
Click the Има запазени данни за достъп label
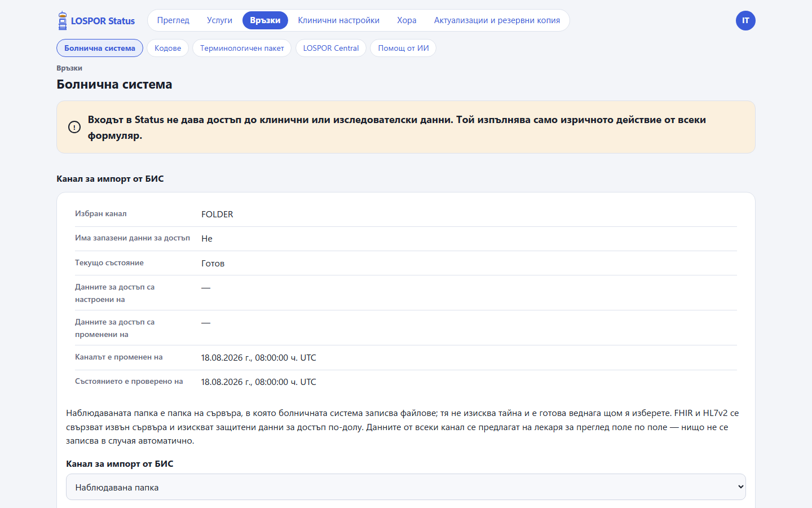133,238
